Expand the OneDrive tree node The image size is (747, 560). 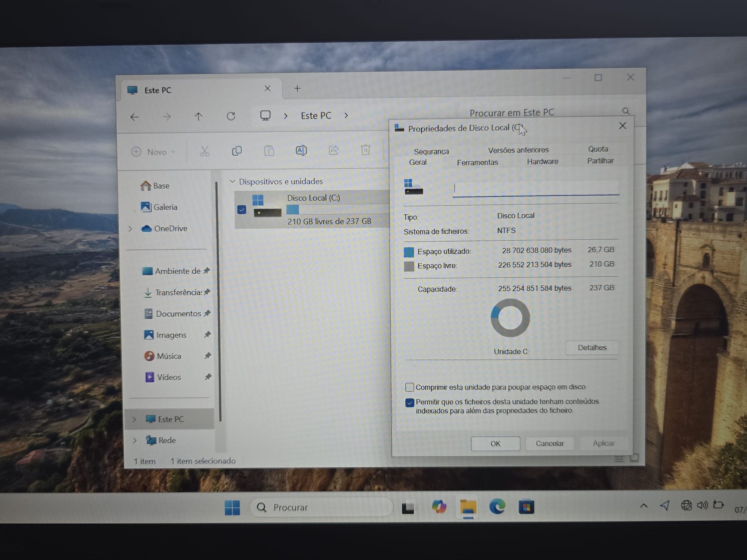click(x=130, y=228)
